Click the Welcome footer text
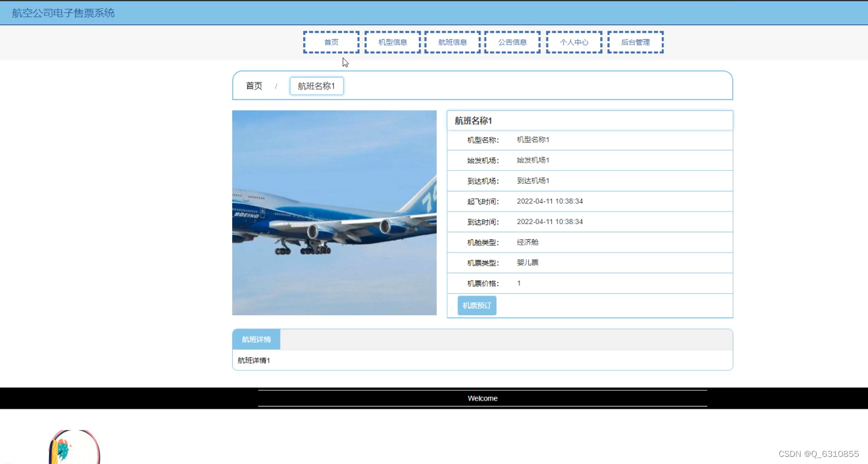Image resolution: width=868 pixels, height=464 pixels. [483, 398]
